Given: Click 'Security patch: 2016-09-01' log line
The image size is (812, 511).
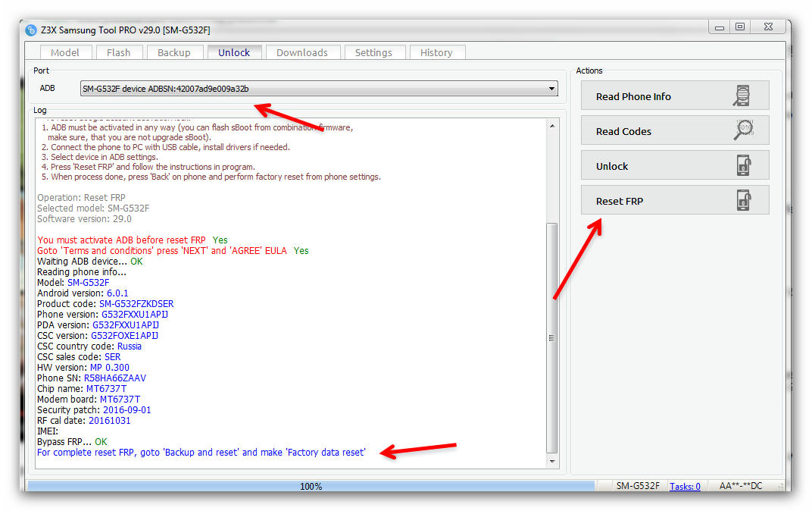Looking at the screenshot, I should [94, 410].
